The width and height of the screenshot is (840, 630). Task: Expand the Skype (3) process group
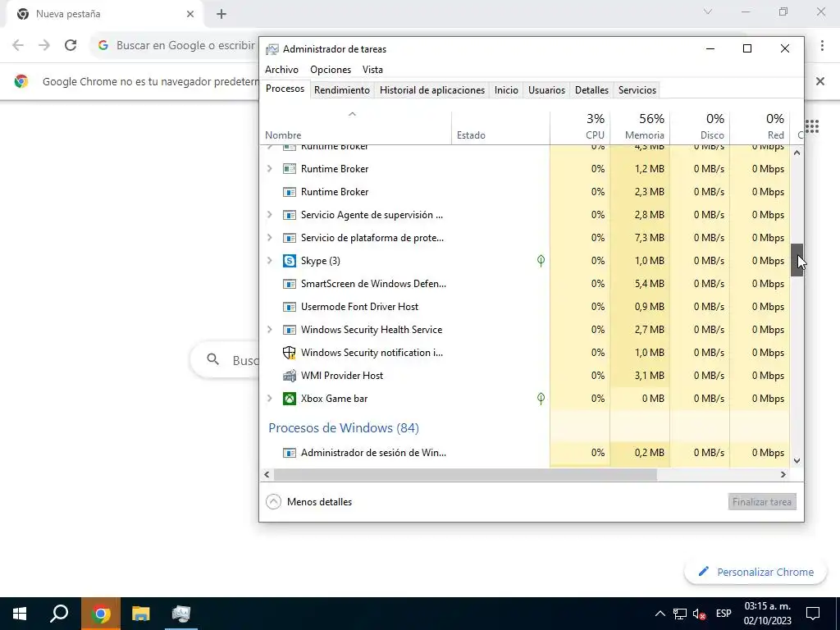tap(269, 261)
